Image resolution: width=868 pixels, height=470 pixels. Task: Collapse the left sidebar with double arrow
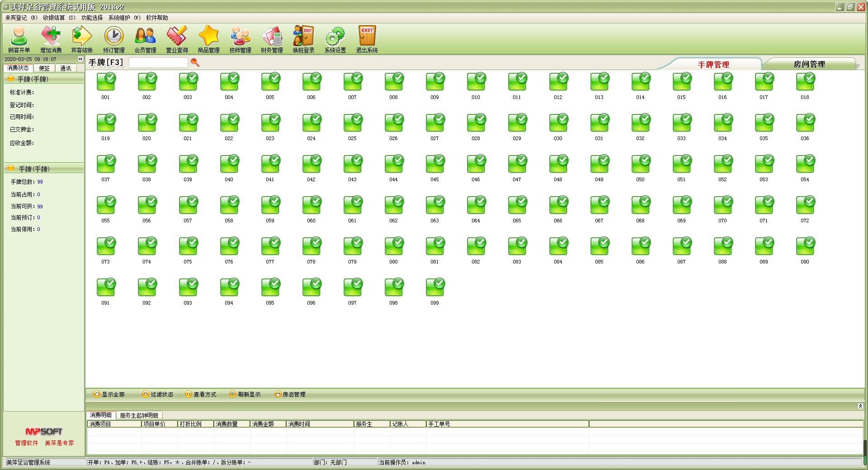tap(80, 59)
